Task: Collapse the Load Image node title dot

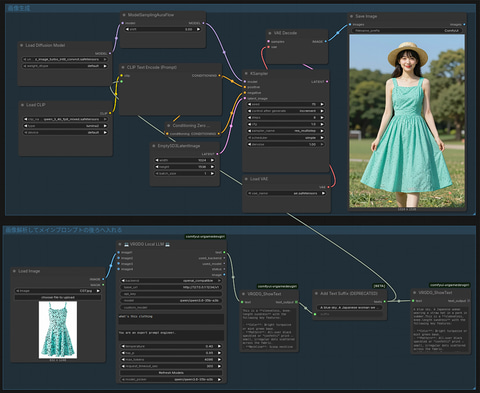Action: point(14,271)
